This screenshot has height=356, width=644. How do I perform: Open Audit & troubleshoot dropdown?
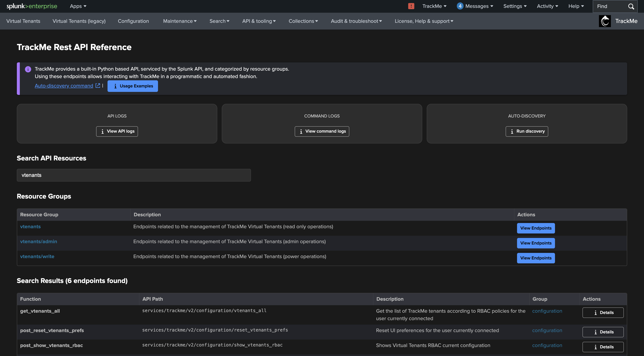(x=356, y=21)
